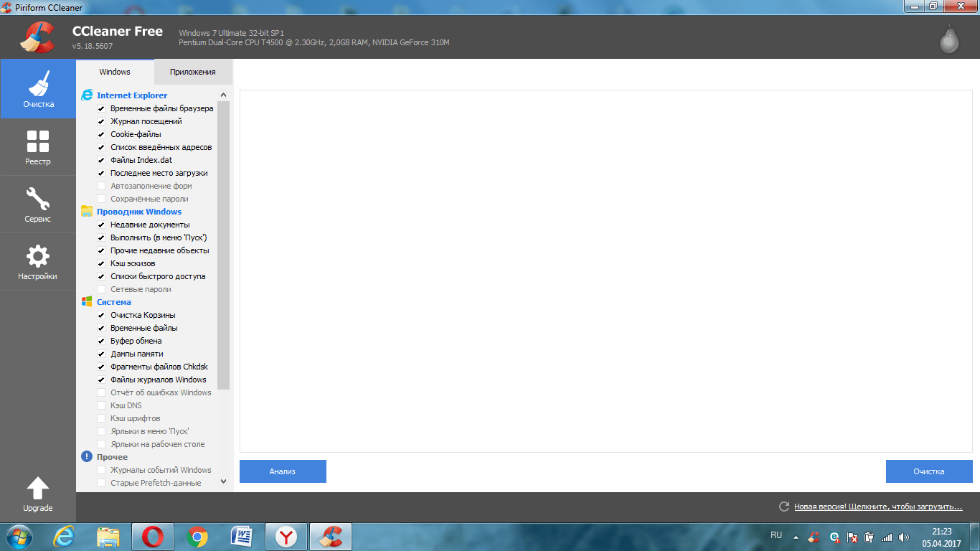Click the RU language indicator

click(776, 535)
